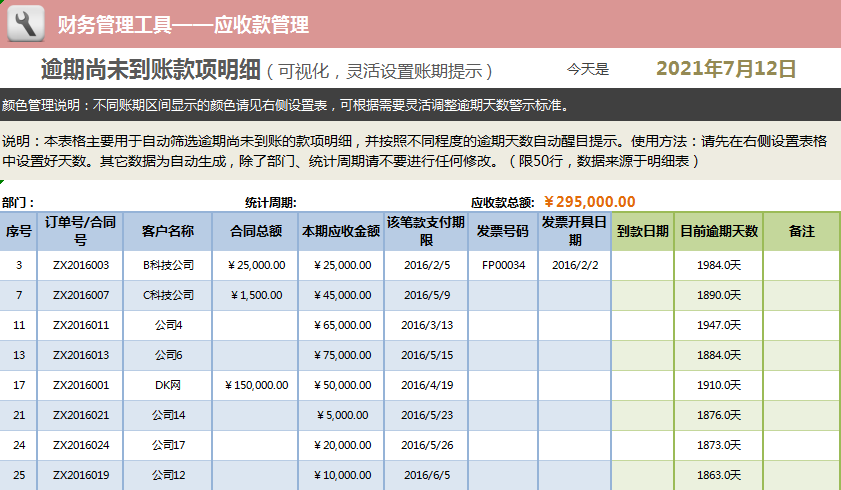Select amount cell ¥50,000.00
Viewport: 841px width, 490px height.
coord(342,385)
